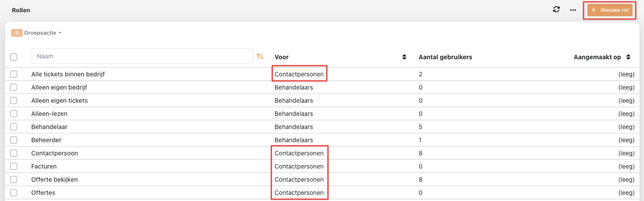This screenshot has width=644, height=201.
Task: Click the refresh icon in the header
Action: (556, 10)
